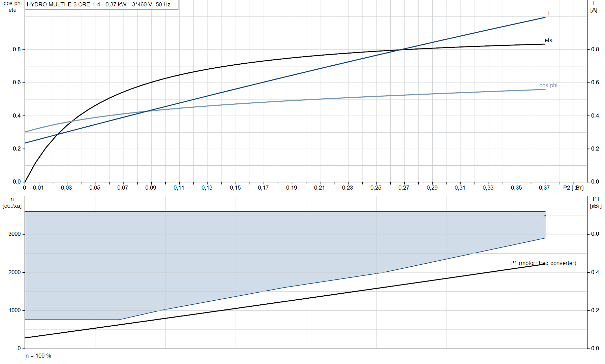Click the 0,33 tick on the P2 axis
605x364 pixels.
(488, 188)
